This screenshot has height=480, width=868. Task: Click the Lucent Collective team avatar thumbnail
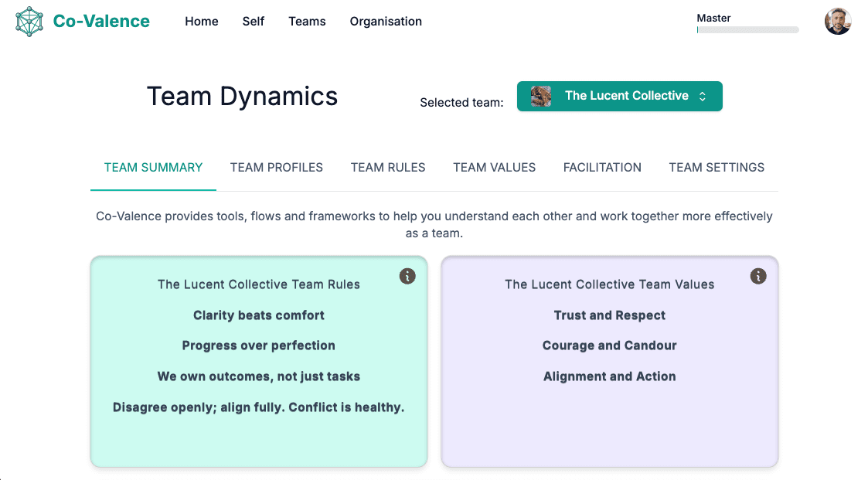(x=541, y=97)
